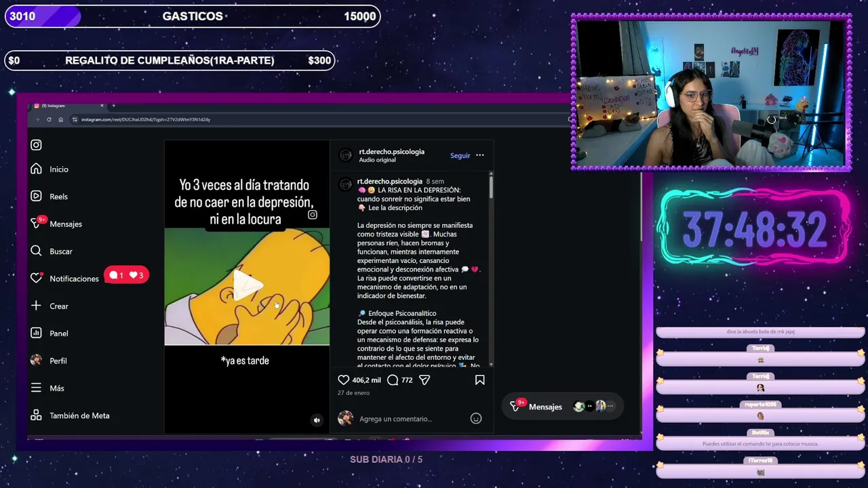Close the Instagram browser tab

(x=102, y=105)
